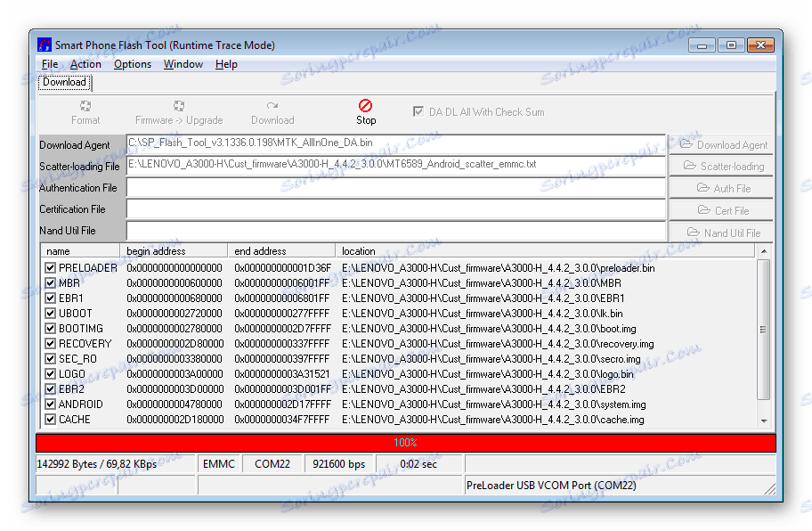Screen dimensions: 812x531
Task: Uncheck the EBR2 partition checkbox
Action: (50, 389)
